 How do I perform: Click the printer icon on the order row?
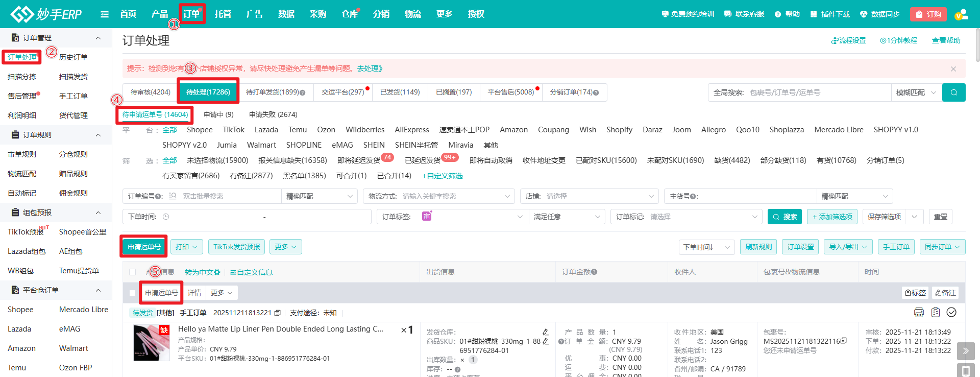point(919,312)
